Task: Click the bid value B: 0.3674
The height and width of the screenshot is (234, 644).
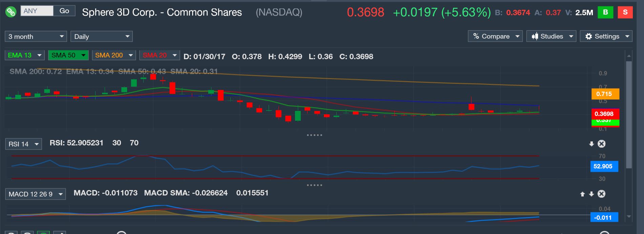Action: [x=512, y=13]
